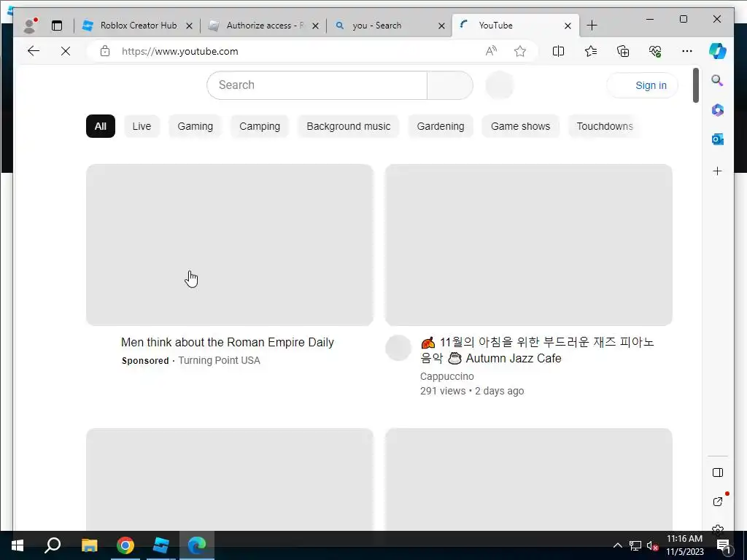
Task: Open the tab actions menu icon
Action: pos(57,26)
